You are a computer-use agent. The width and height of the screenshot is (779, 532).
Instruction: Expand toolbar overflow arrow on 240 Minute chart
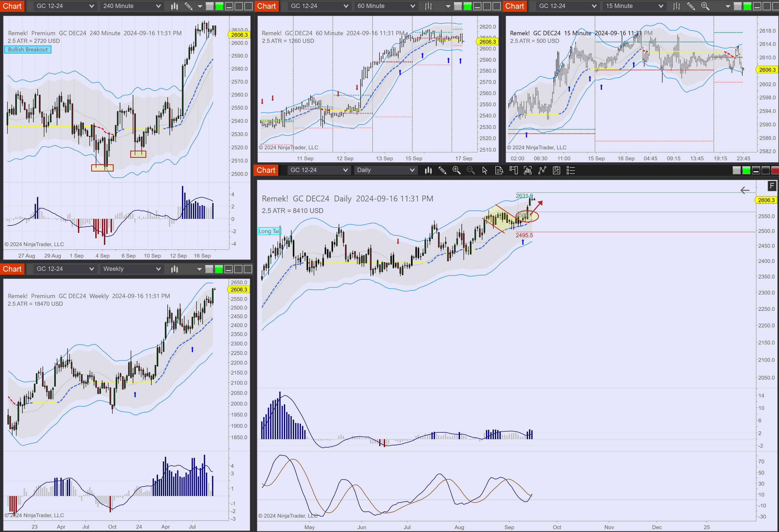(200, 6)
